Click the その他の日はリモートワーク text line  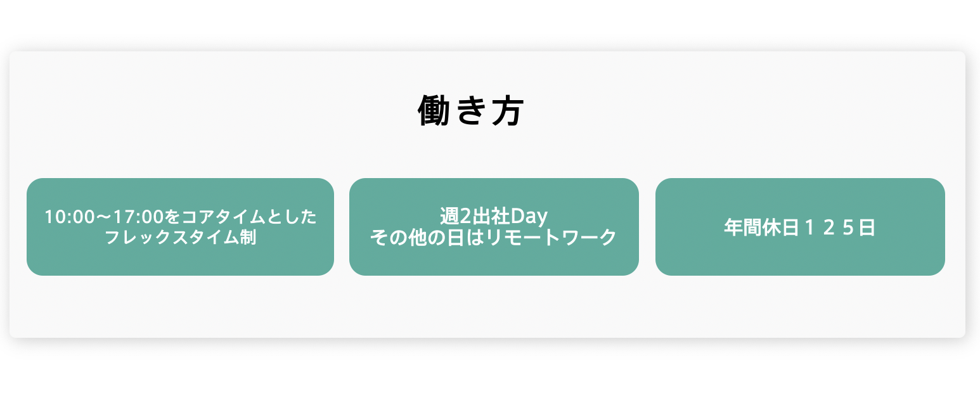click(494, 238)
